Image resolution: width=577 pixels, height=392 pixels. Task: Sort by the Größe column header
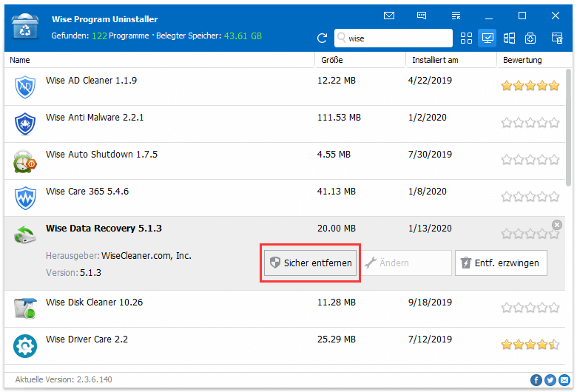coord(360,60)
